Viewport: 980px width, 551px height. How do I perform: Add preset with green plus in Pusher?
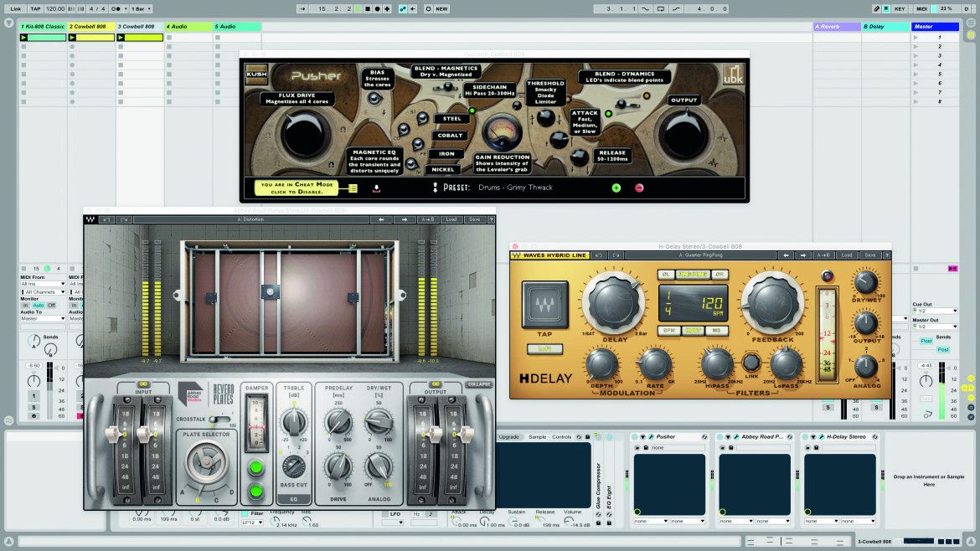point(616,188)
